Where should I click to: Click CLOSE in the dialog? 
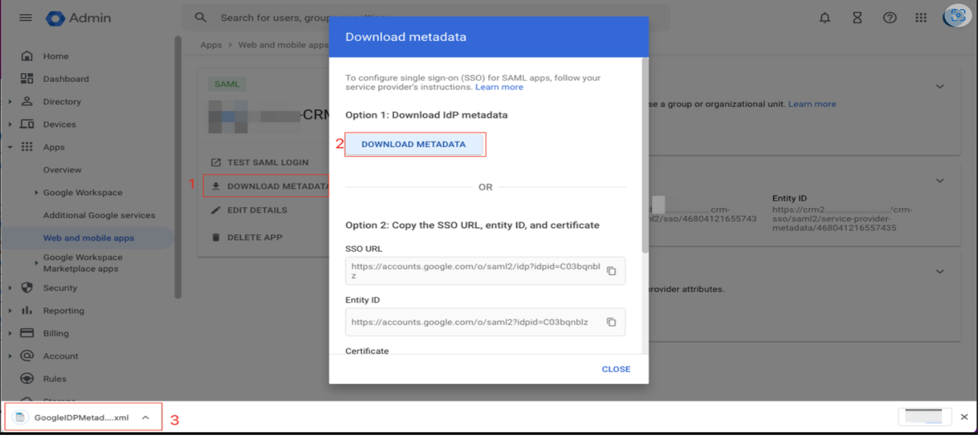click(x=616, y=369)
